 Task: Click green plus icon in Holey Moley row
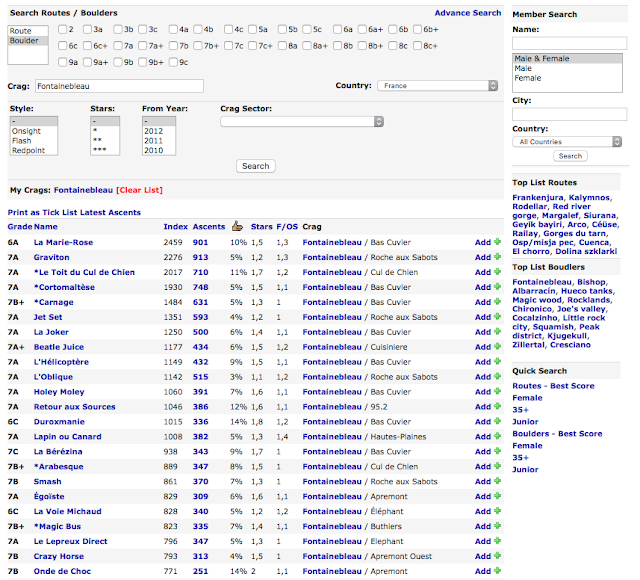coord(497,391)
